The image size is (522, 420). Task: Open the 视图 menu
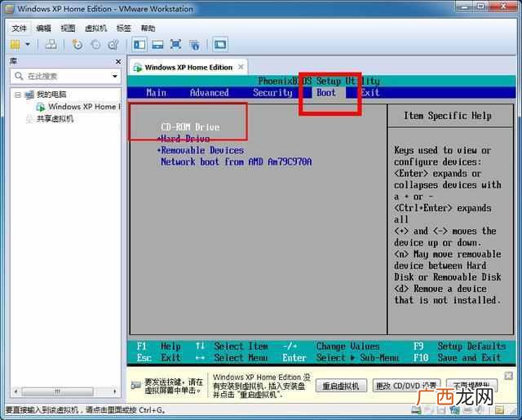[x=68, y=29]
